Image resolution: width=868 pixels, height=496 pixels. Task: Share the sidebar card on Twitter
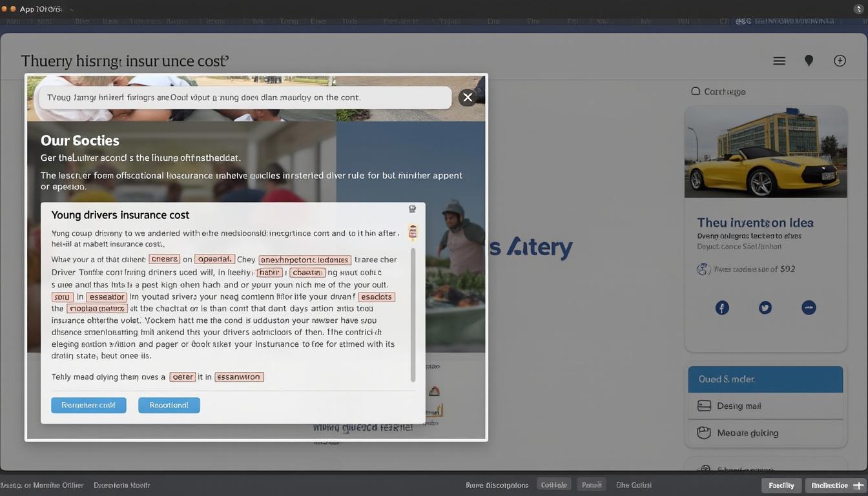point(765,308)
